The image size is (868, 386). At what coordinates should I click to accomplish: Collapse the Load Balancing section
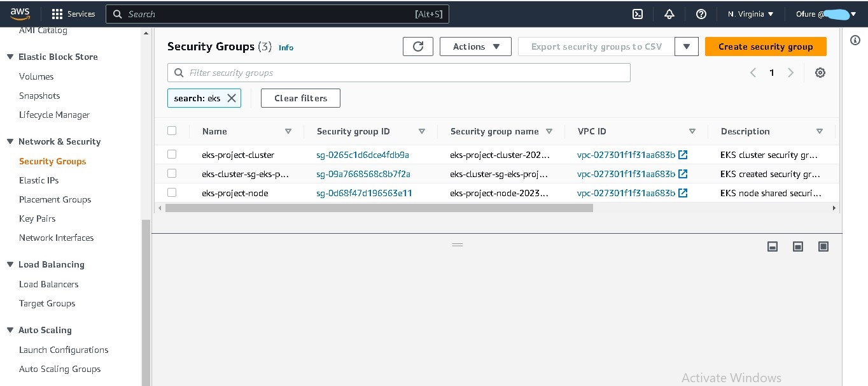[10, 264]
